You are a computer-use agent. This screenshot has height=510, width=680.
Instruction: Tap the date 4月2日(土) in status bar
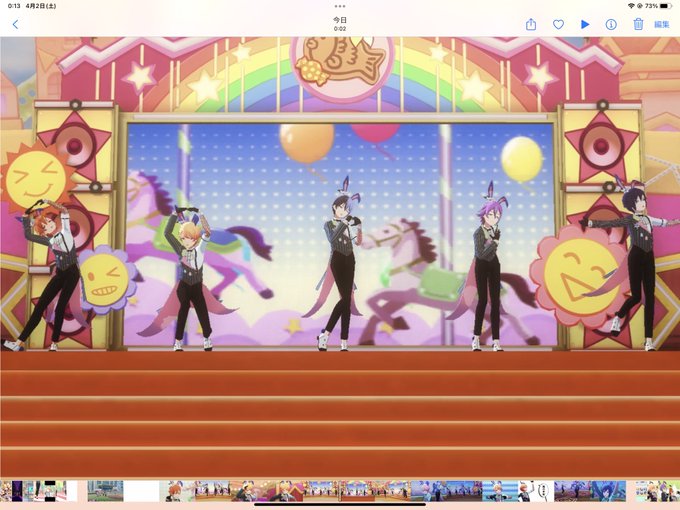pos(41,6)
